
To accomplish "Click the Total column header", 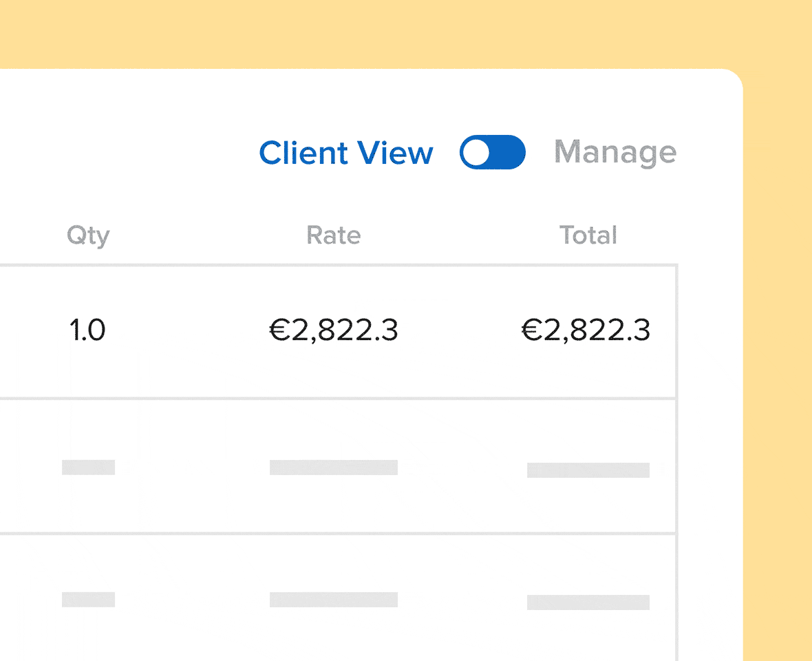I will pyautogui.click(x=588, y=235).
